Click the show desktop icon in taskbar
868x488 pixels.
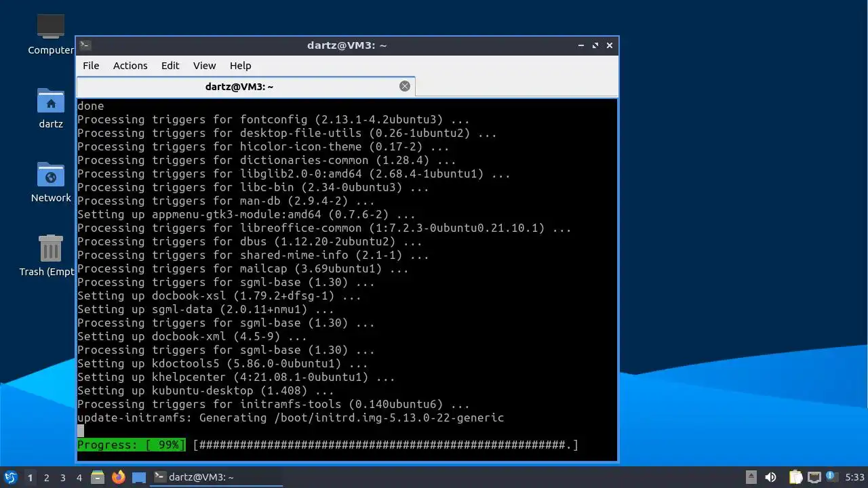139,477
